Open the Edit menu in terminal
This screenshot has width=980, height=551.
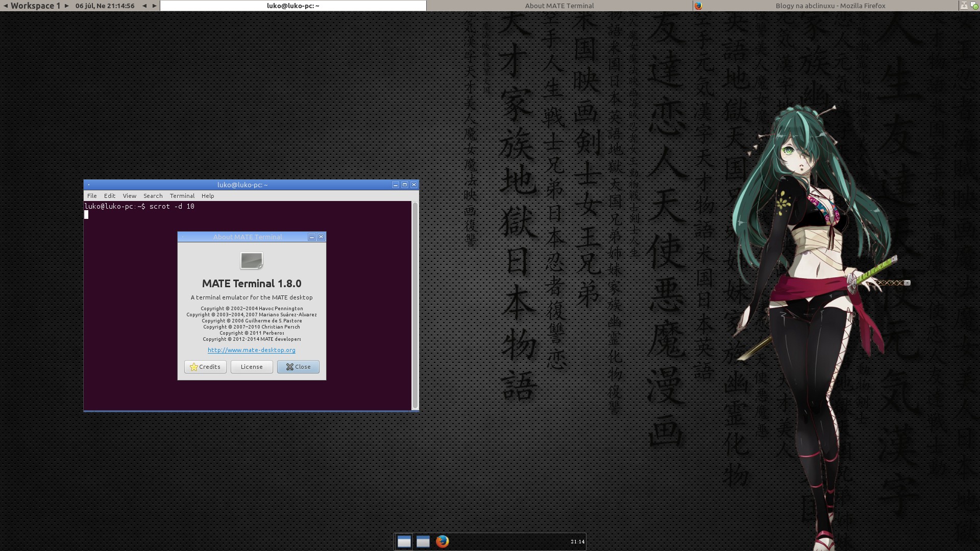pyautogui.click(x=110, y=196)
